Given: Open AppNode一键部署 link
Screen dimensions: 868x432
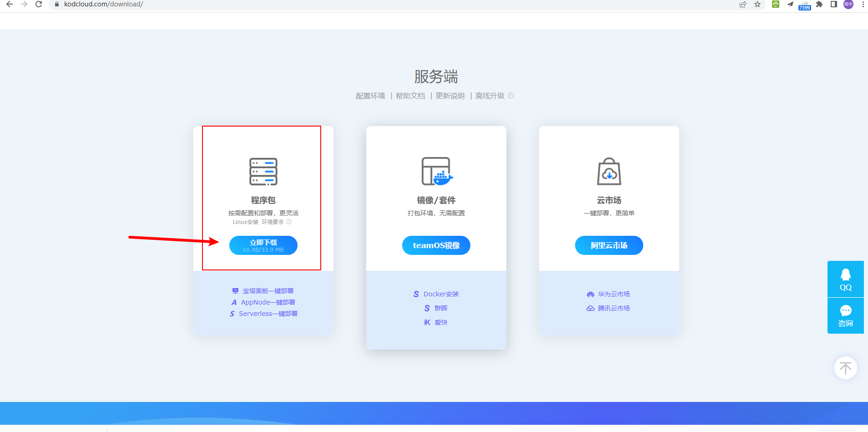Looking at the screenshot, I should [268, 302].
